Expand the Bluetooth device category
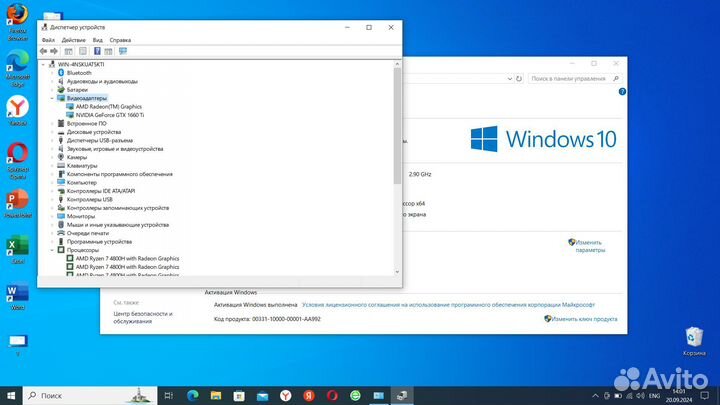 pos(52,73)
